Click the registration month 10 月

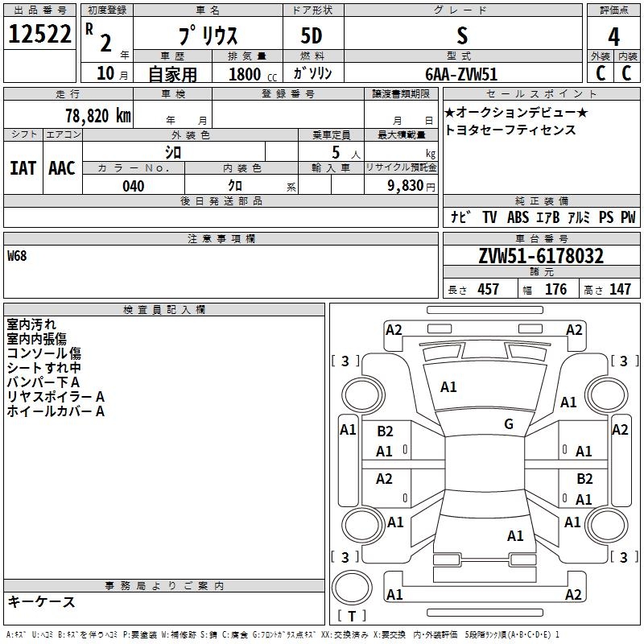[x=112, y=73]
